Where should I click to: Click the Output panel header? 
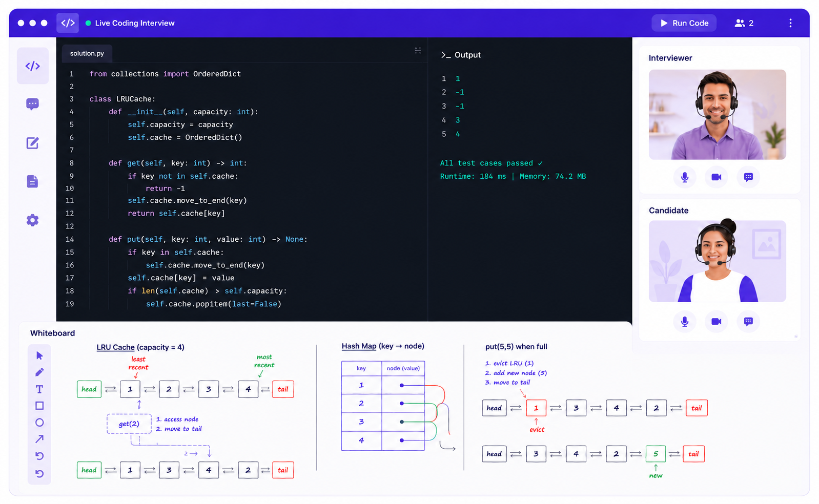461,55
